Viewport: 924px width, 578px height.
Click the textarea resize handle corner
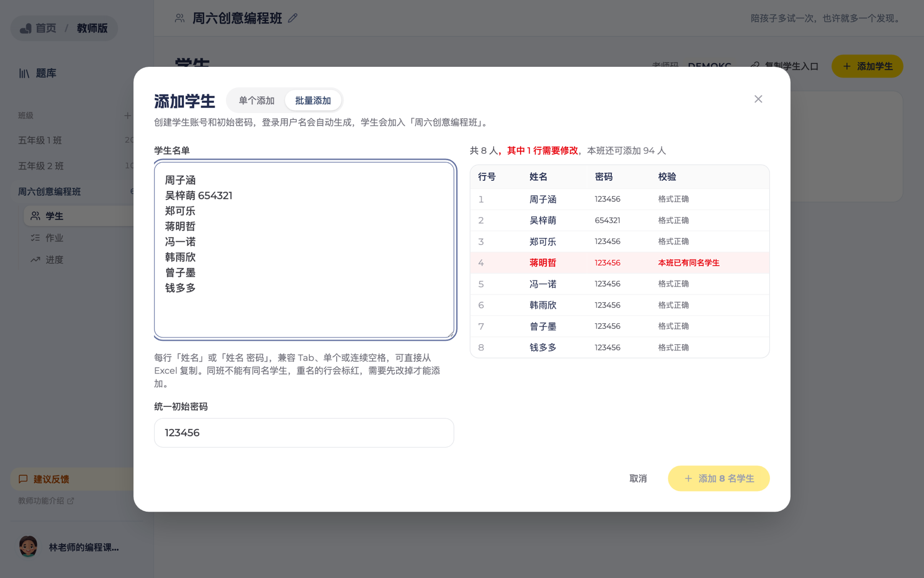click(x=450, y=334)
